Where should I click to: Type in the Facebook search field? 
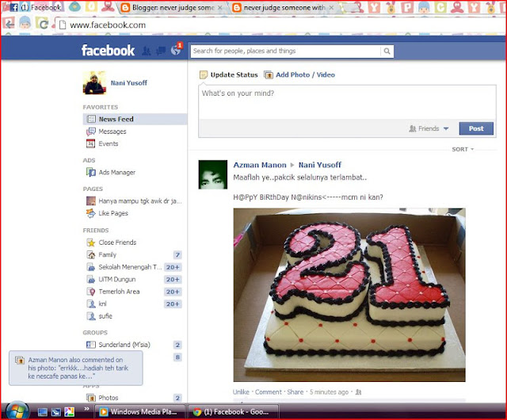pos(285,52)
